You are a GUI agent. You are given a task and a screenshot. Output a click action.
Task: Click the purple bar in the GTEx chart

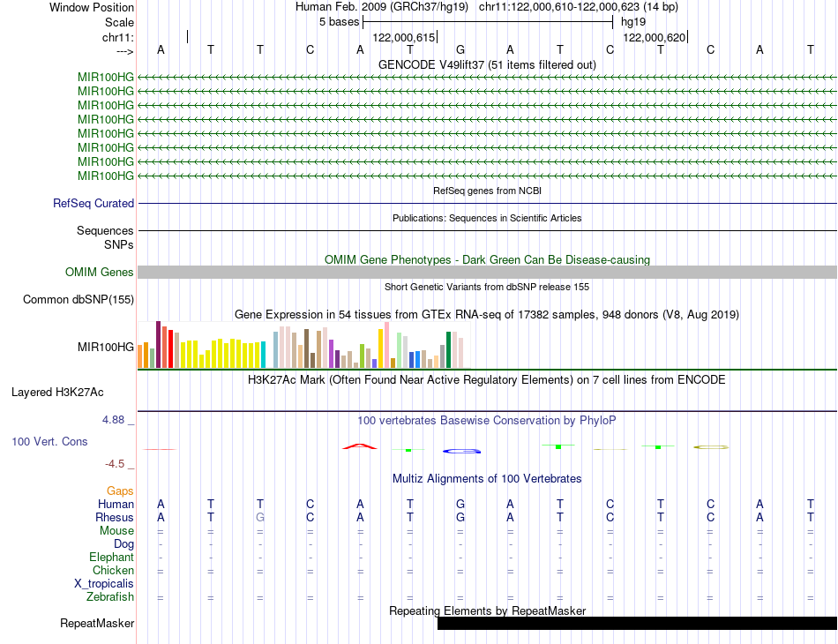(332, 354)
